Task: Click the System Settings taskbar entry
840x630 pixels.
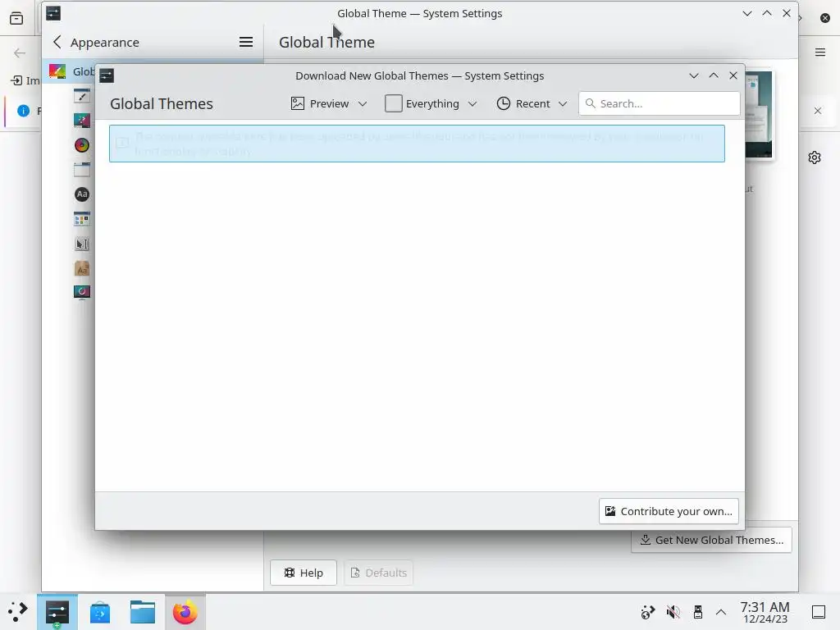Action: [57, 612]
